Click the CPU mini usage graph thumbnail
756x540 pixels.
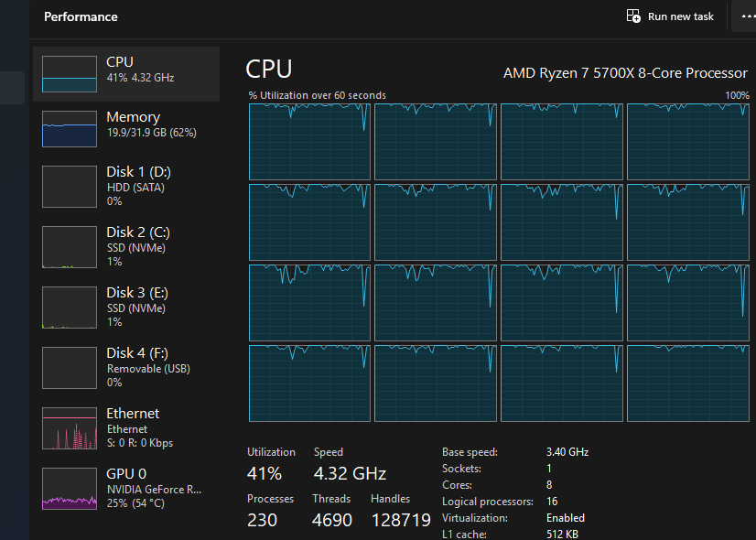pos(70,74)
